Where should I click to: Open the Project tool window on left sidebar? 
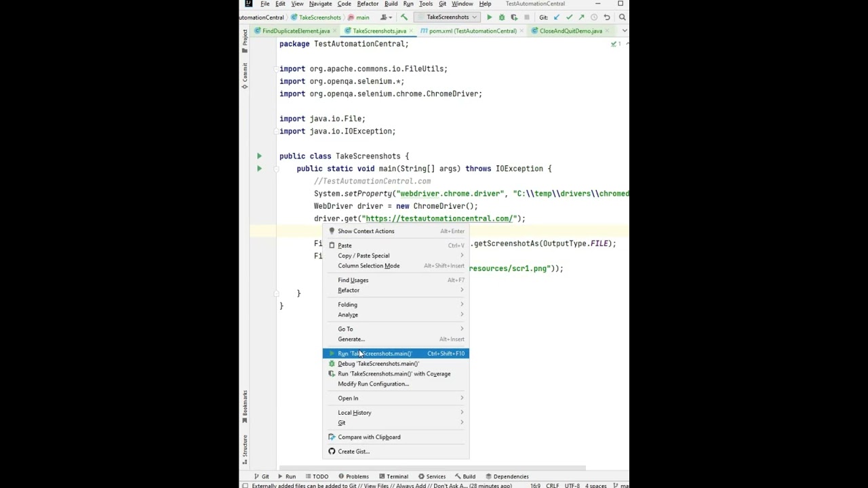point(245,41)
